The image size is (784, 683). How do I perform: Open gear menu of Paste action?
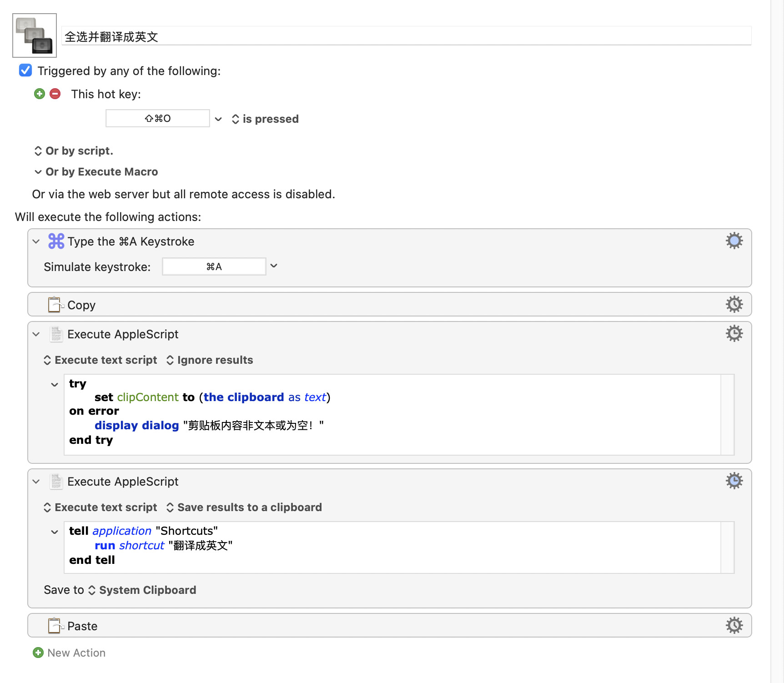coord(734,625)
